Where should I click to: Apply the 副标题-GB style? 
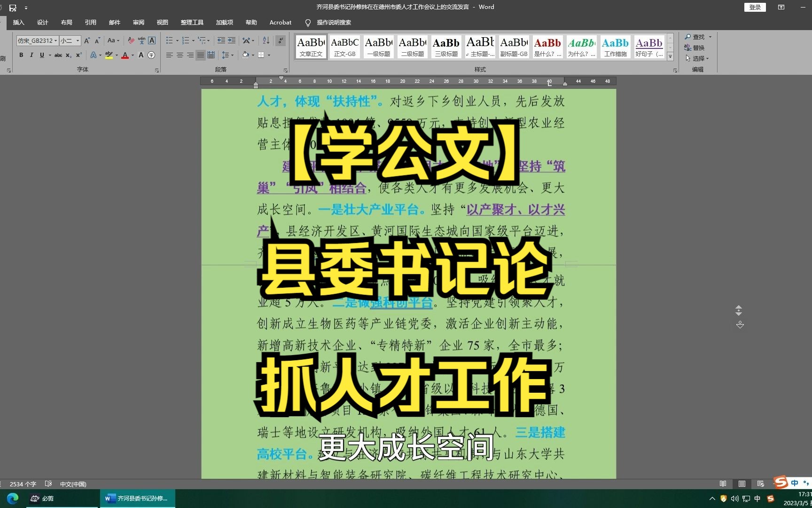[514, 47]
